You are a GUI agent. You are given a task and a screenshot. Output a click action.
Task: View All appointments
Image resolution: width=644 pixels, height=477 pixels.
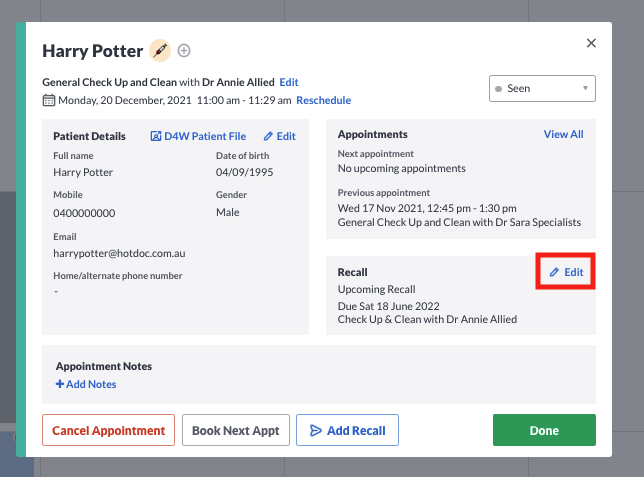point(564,134)
